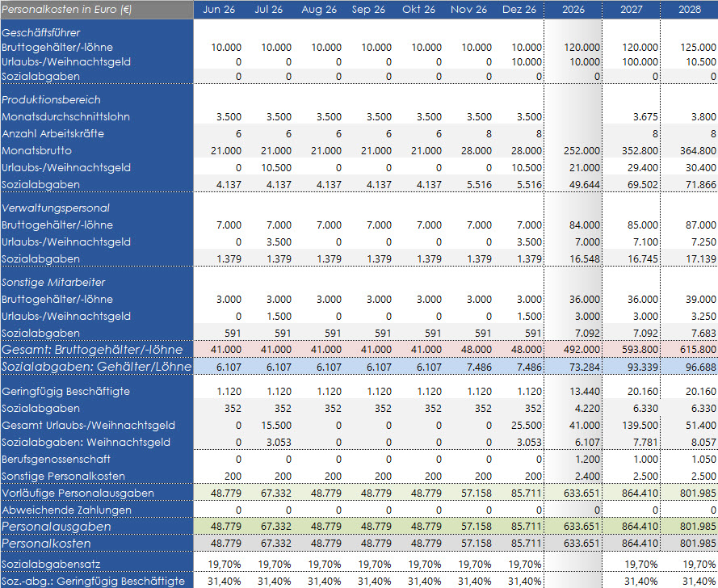This screenshot has width=718, height=588.
Task: Select the 'Sonstige Mitarbeiter' section label
Action: tap(53, 282)
